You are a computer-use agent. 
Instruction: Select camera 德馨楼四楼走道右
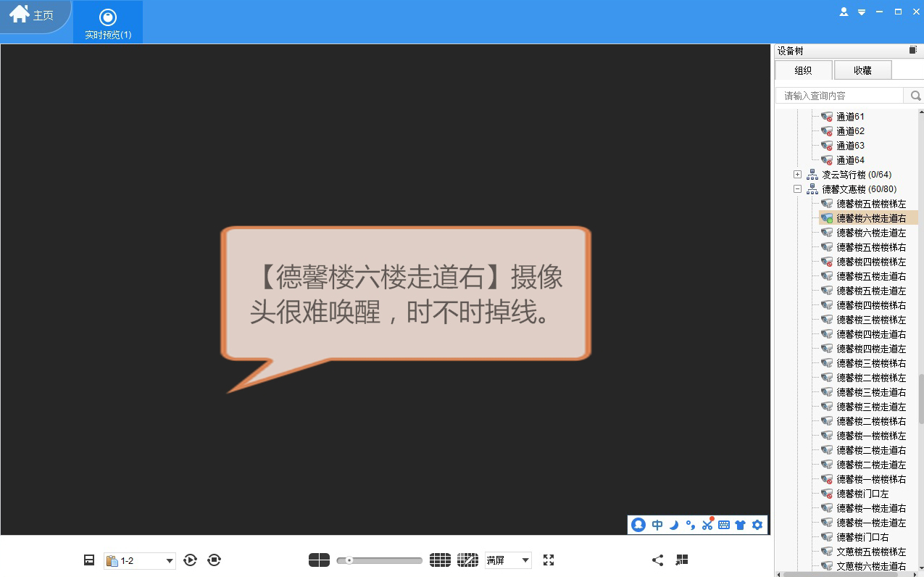(871, 334)
